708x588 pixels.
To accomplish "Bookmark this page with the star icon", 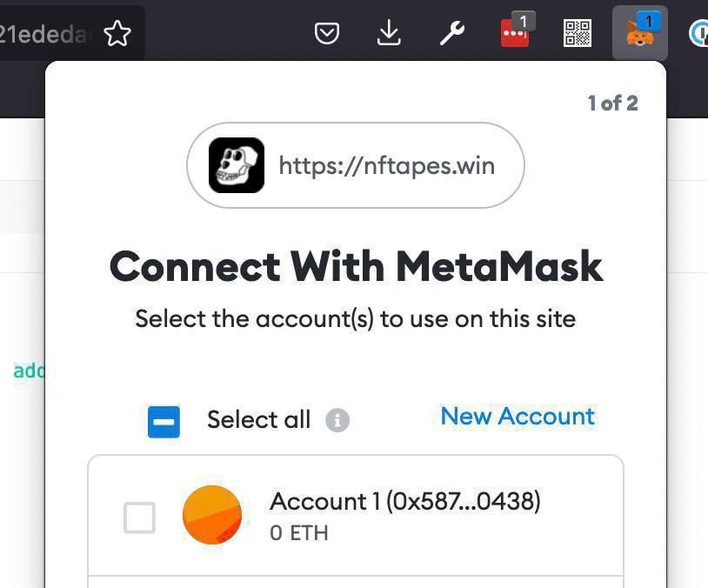I will (117, 34).
